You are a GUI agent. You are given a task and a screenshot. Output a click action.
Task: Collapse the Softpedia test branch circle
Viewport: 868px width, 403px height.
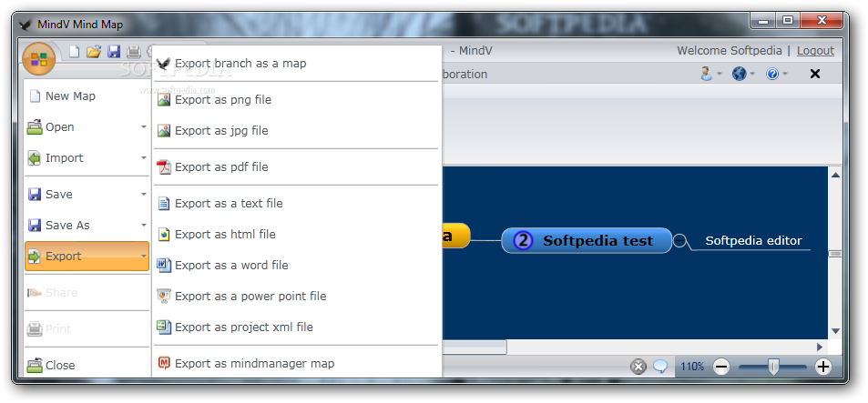coord(679,240)
